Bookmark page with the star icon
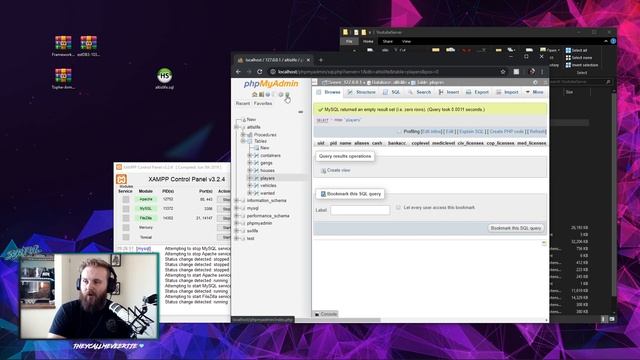 coord(503,71)
